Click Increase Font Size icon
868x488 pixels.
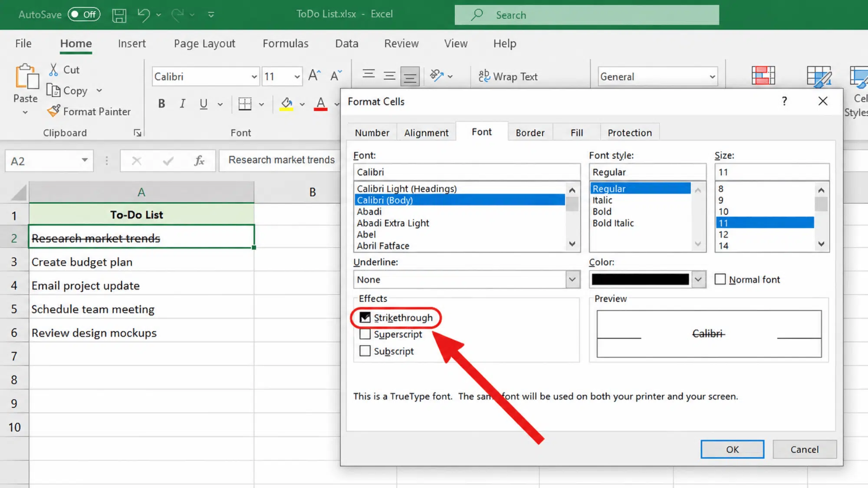tap(314, 76)
